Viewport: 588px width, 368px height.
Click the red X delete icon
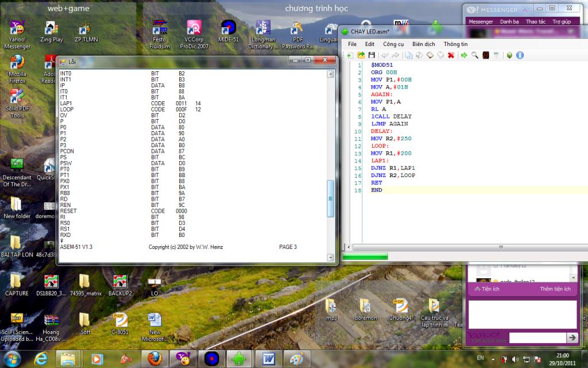(451, 55)
